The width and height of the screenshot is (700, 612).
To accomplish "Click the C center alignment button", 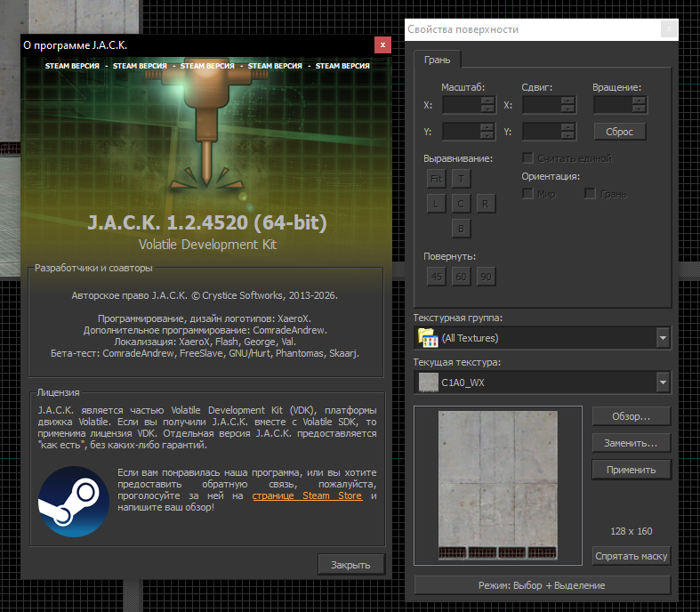I will (x=461, y=204).
